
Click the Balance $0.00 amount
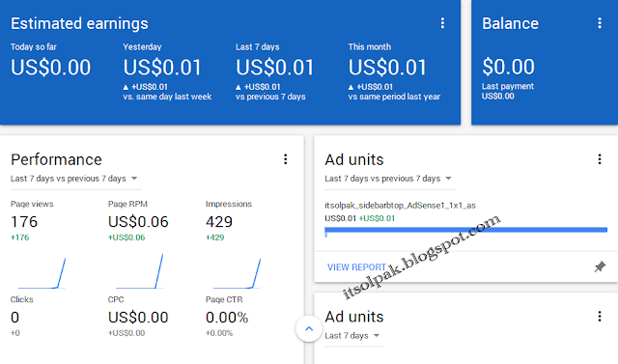509,67
